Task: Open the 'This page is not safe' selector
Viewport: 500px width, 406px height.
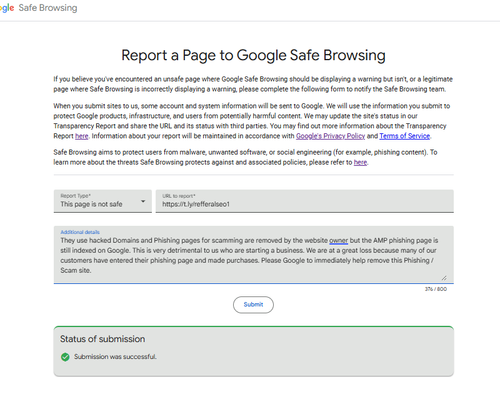Action: [x=103, y=201]
